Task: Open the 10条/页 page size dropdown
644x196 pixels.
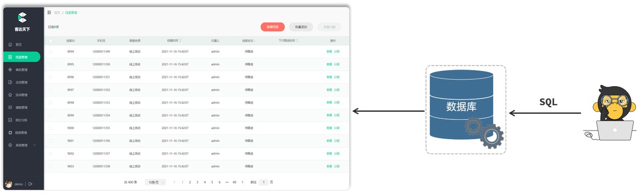Action: click(155, 182)
